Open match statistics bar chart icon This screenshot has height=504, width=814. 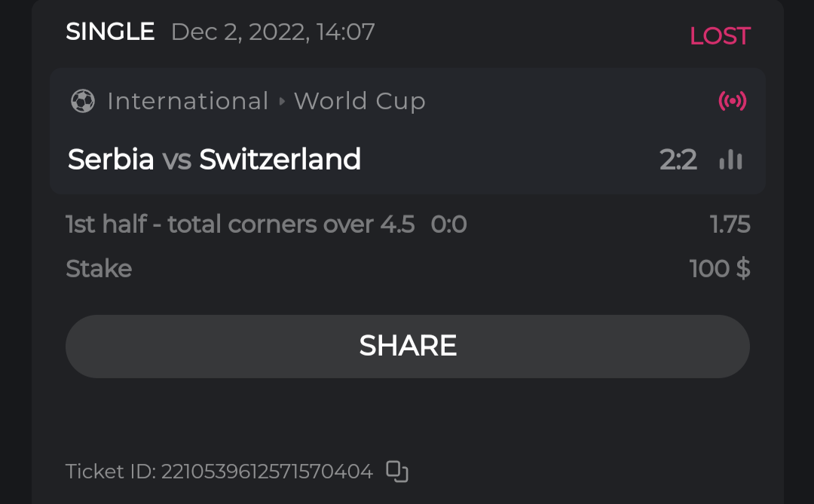(x=730, y=160)
